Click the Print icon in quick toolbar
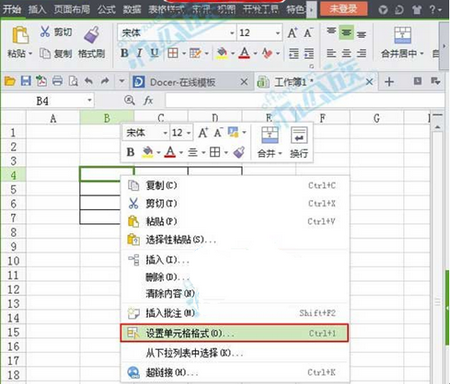Screen dimensions: 450x384 click(x=57, y=81)
